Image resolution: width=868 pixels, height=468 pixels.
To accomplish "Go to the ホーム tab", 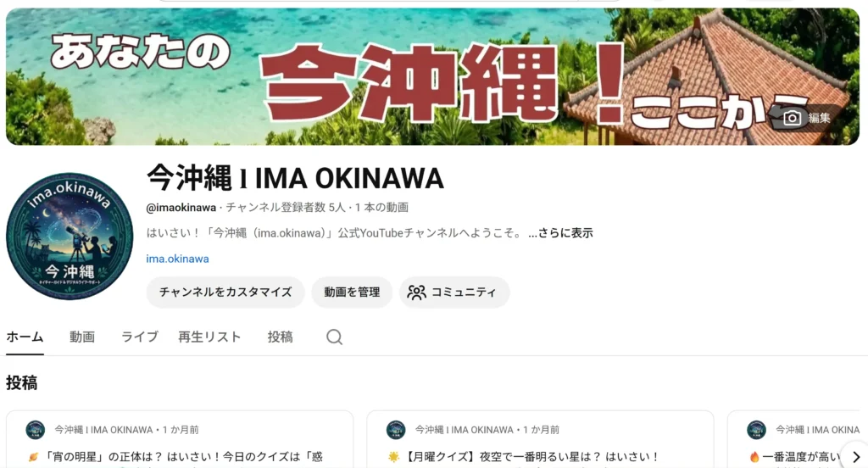I will pyautogui.click(x=25, y=337).
